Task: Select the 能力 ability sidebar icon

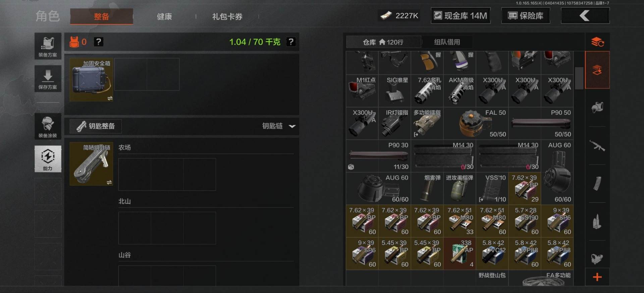Action: pyautogui.click(x=48, y=159)
